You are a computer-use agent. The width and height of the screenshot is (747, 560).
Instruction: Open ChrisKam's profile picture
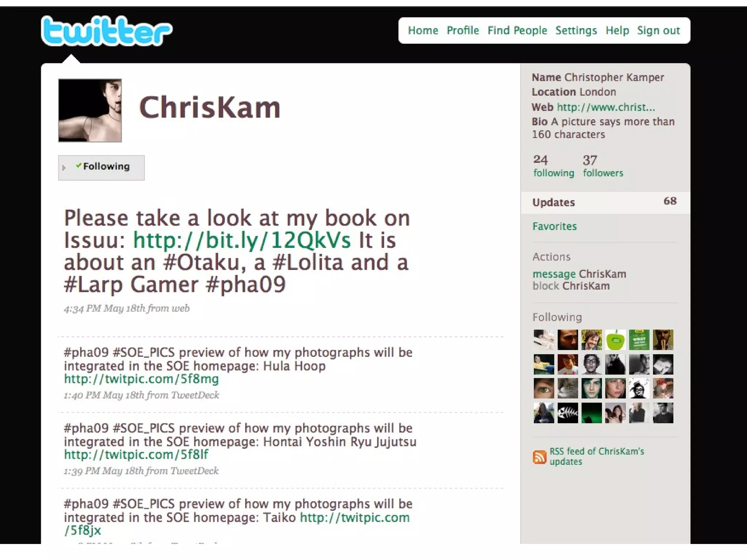[90, 110]
